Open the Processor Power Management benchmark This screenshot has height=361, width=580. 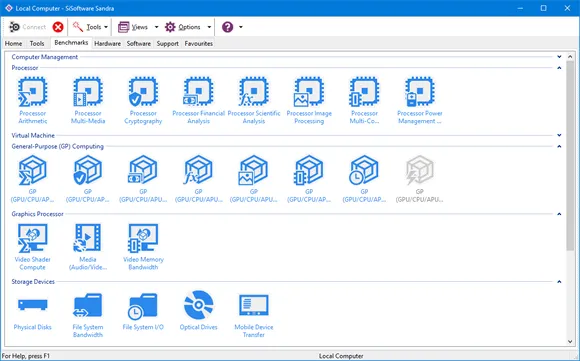click(420, 100)
